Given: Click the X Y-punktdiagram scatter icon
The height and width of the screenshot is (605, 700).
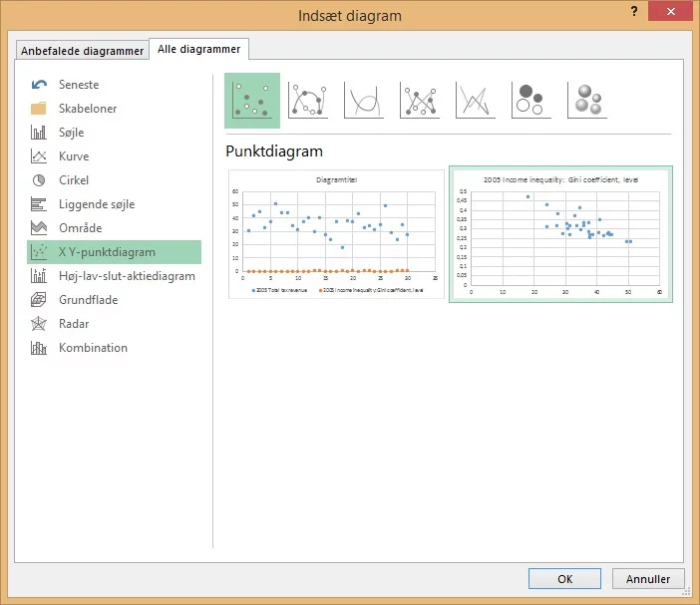Looking at the screenshot, I should 39,252.
